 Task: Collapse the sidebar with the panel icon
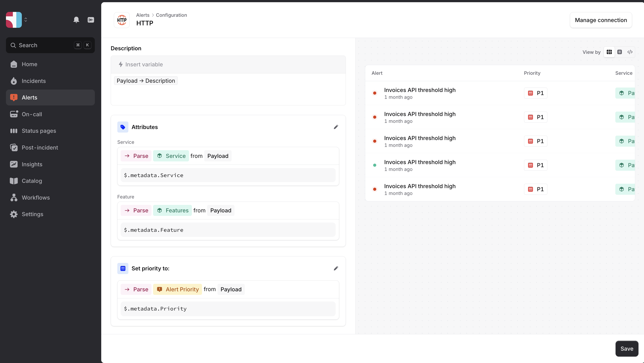[x=91, y=20]
